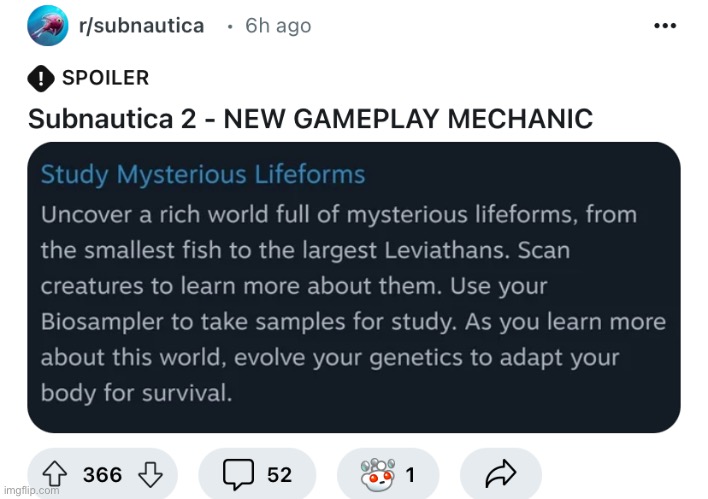Downvote the post
708x499 pixels.
click(x=150, y=474)
